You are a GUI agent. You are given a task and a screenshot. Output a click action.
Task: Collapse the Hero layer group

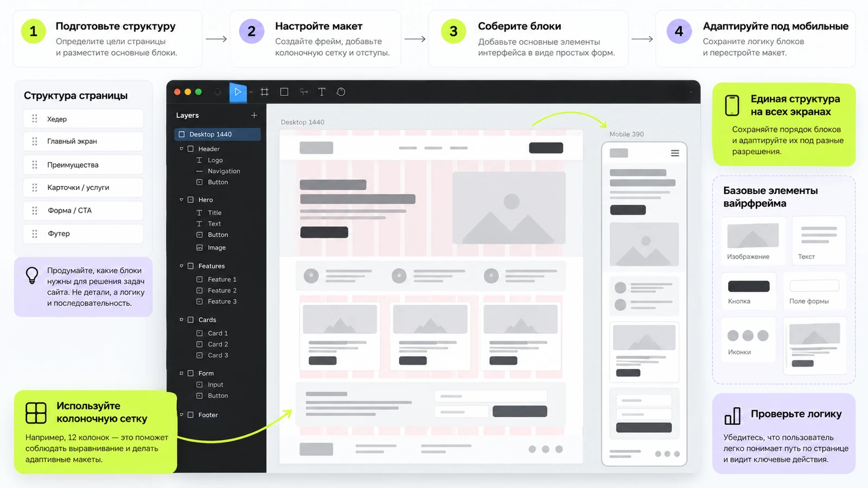pyautogui.click(x=182, y=200)
